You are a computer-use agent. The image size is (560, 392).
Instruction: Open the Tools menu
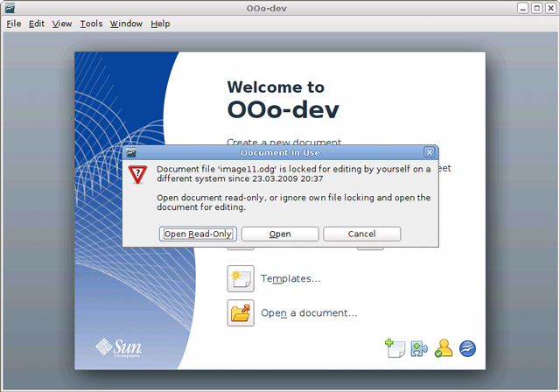91,24
